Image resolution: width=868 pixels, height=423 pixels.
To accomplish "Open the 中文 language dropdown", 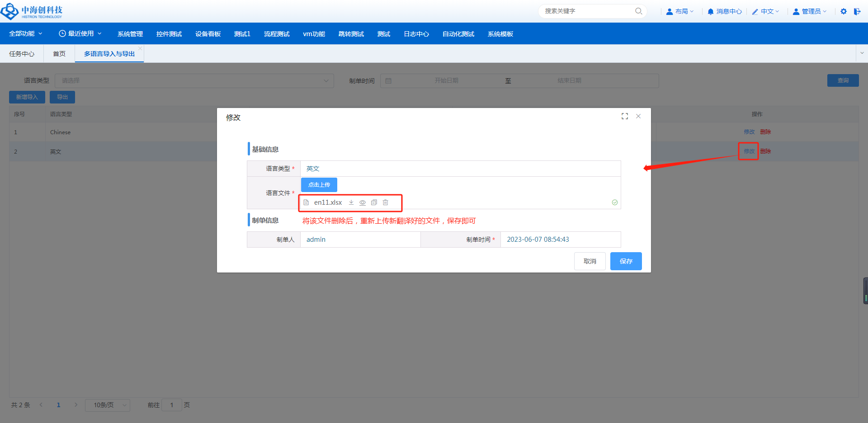I will pyautogui.click(x=766, y=11).
